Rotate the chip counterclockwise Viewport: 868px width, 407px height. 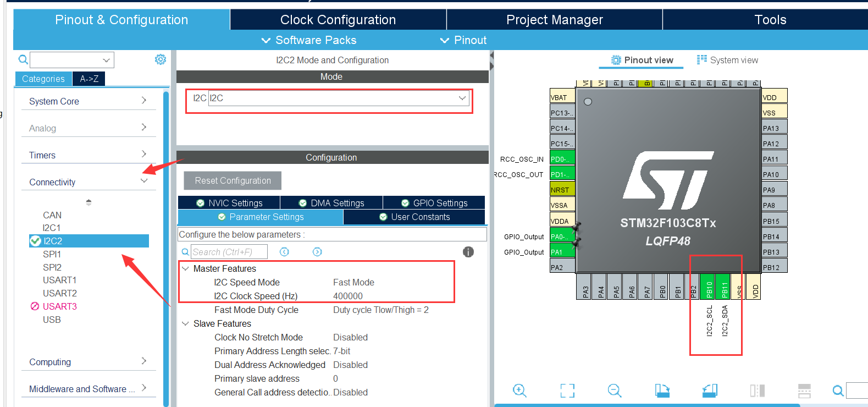710,391
